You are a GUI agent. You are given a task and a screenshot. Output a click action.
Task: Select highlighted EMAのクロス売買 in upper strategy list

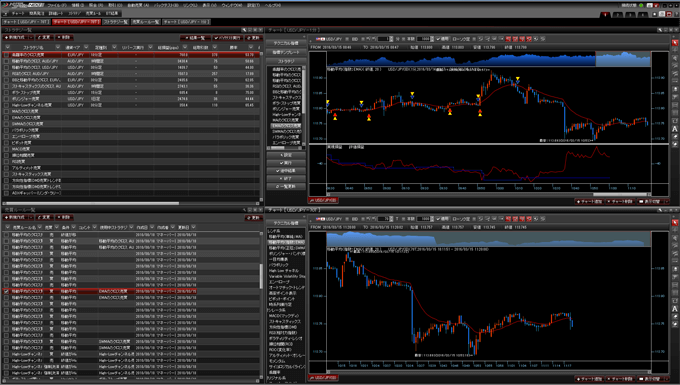pyautogui.click(x=286, y=126)
